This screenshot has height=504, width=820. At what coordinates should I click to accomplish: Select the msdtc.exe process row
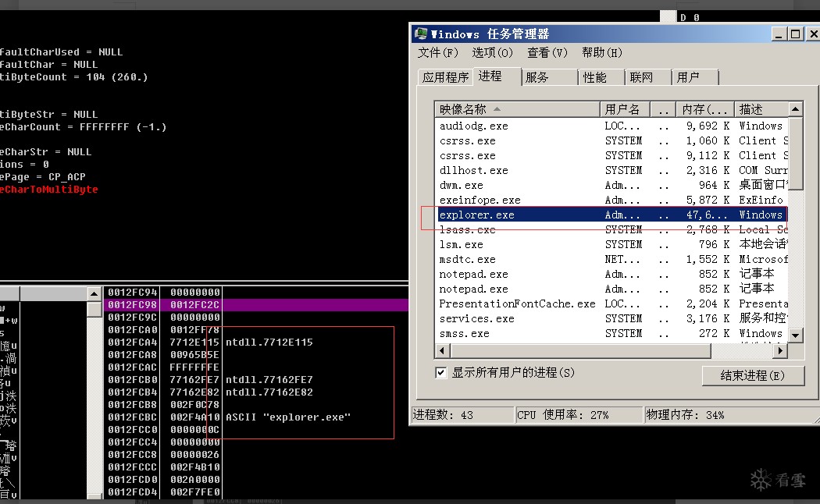[x=611, y=259]
